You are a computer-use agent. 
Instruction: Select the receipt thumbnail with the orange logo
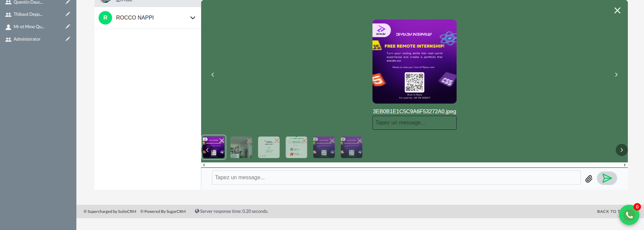pos(296,147)
